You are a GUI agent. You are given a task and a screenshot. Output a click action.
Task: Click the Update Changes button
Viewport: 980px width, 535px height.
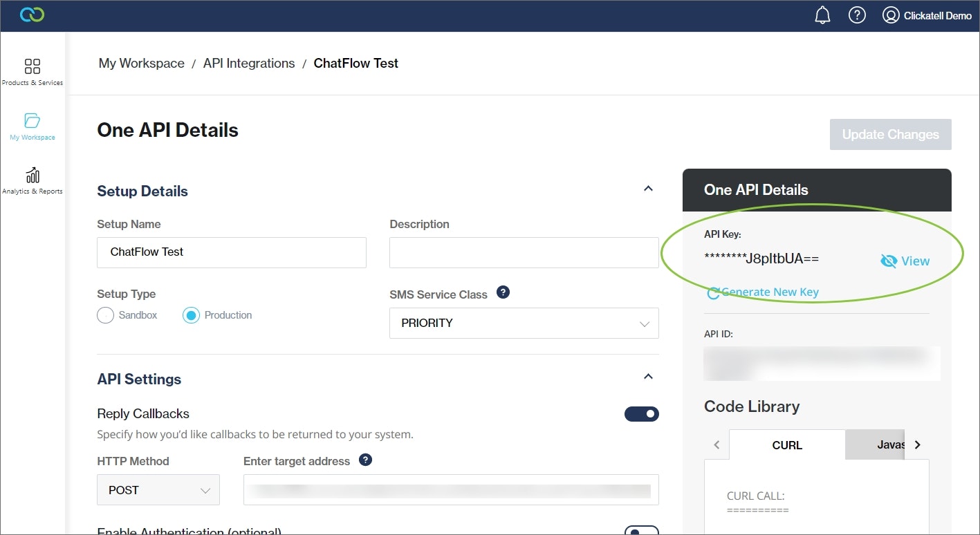point(891,134)
